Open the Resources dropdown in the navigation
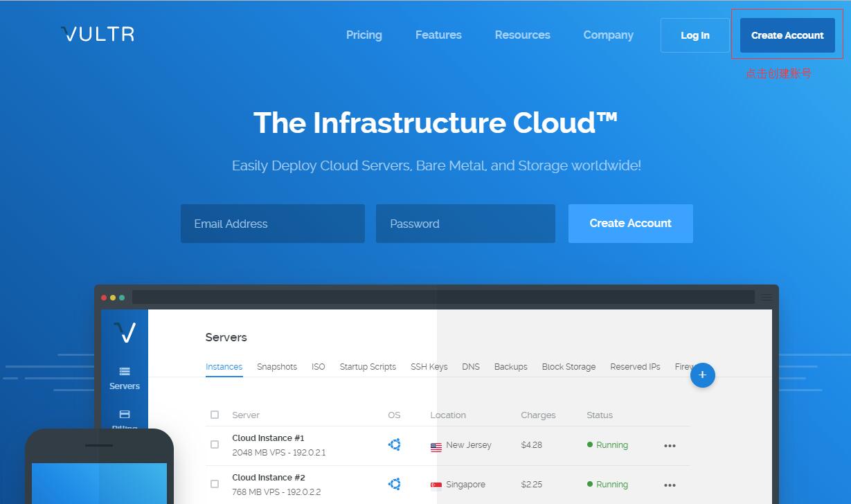This screenshot has height=504, width=851. click(x=522, y=35)
